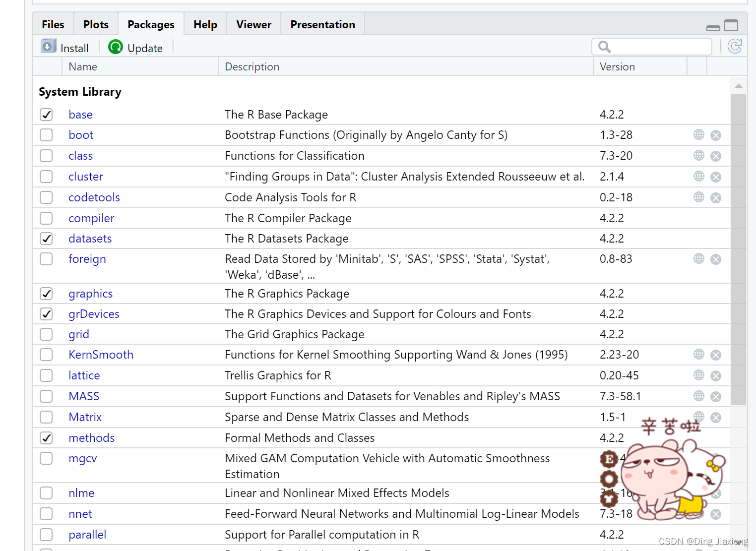Click the scroll up arrow of package list
The height and width of the screenshot is (551, 756).
[x=739, y=86]
